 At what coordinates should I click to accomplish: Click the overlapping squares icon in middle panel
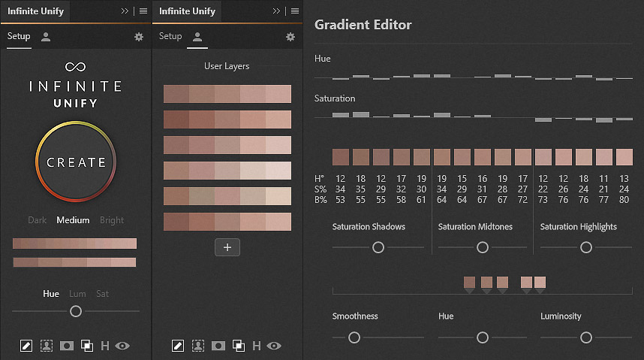click(238, 346)
